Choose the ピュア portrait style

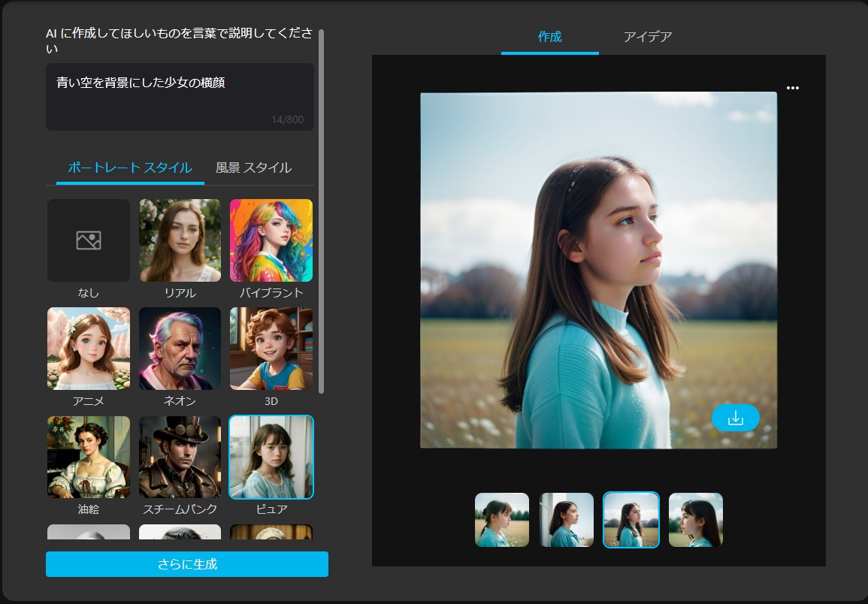tap(271, 458)
